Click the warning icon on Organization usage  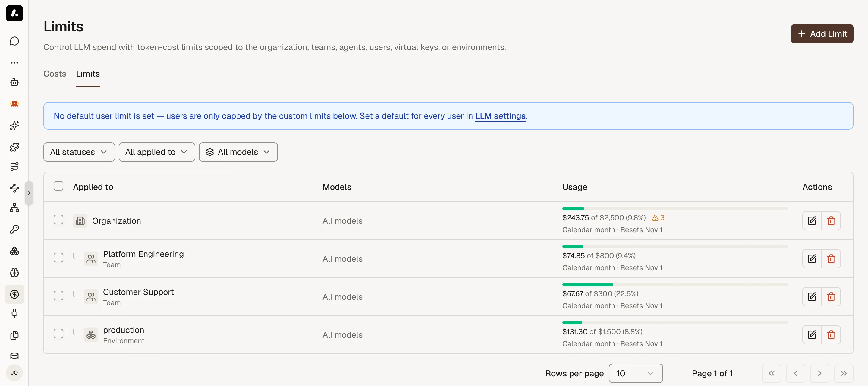655,218
